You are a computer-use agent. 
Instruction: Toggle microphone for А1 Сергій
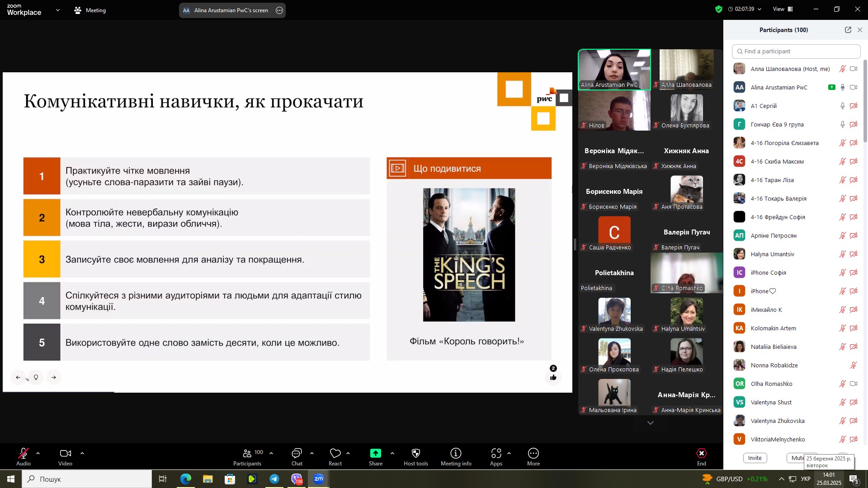(842, 106)
